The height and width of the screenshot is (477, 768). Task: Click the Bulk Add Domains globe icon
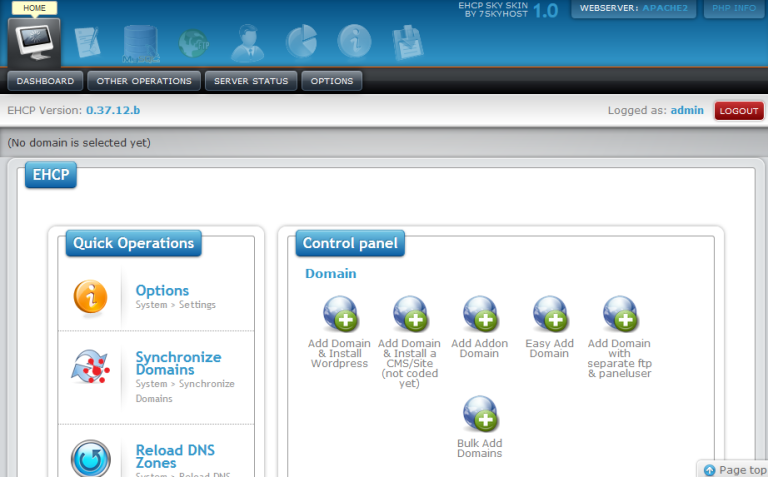(x=480, y=414)
